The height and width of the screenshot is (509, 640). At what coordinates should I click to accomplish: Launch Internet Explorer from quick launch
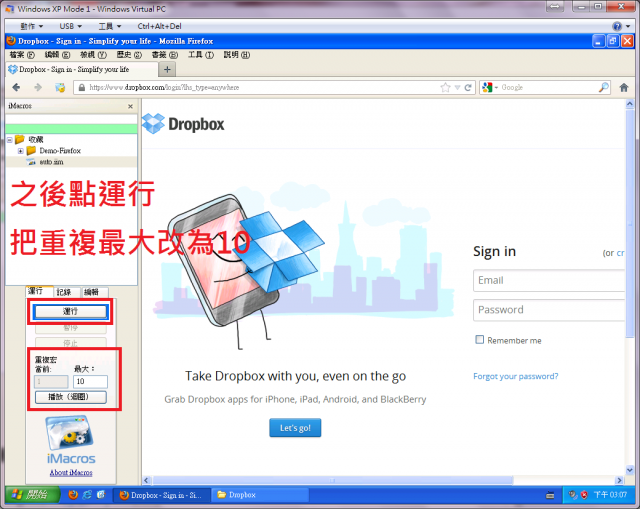tap(87, 495)
